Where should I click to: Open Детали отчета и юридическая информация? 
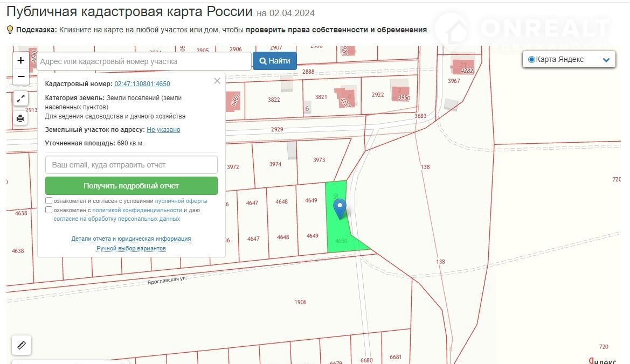(131, 239)
